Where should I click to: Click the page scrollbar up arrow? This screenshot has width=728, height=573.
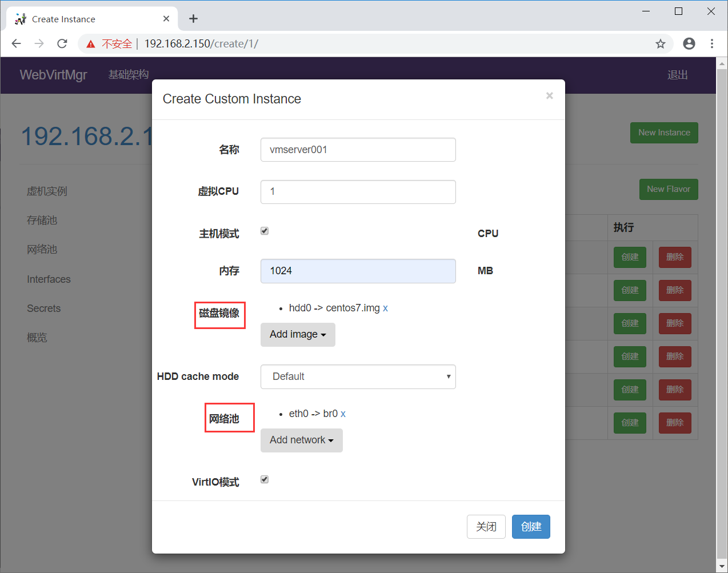pos(722,63)
